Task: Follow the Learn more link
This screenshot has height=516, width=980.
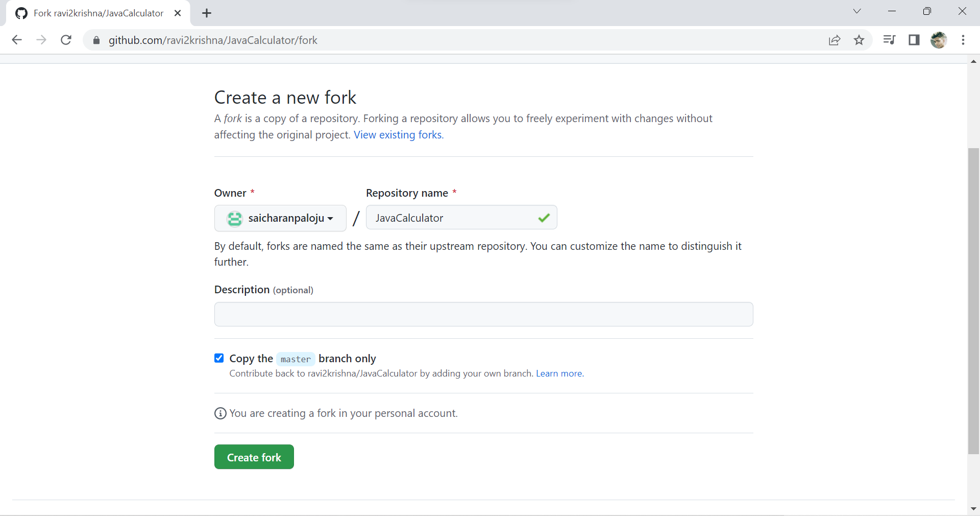Action: (x=559, y=373)
